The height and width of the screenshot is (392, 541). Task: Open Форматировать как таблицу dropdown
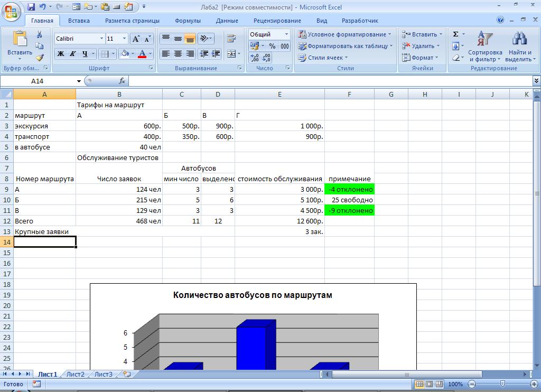coord(346,46)
